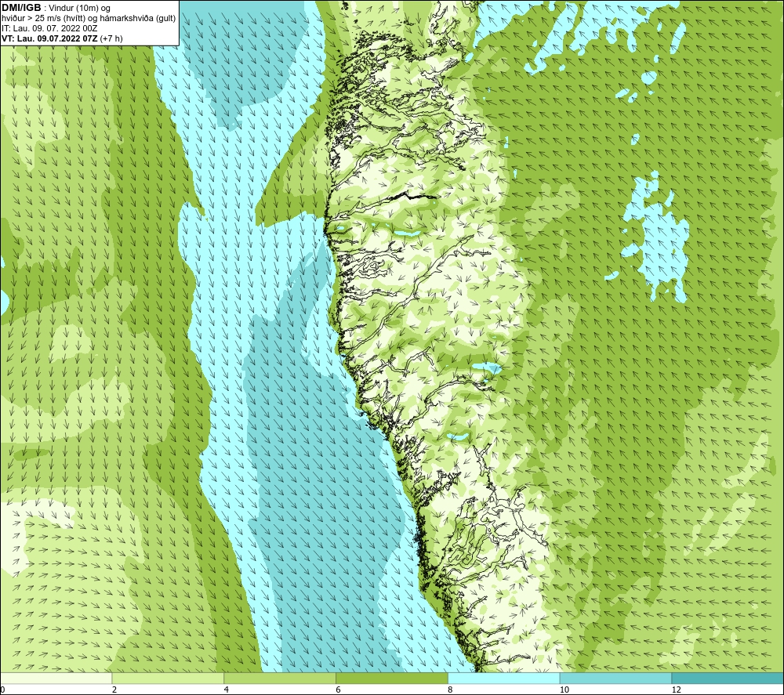Click the 8–10 m/s light cyan swatch
Viewport: 784px width, 695px height.
coord(504,679)
